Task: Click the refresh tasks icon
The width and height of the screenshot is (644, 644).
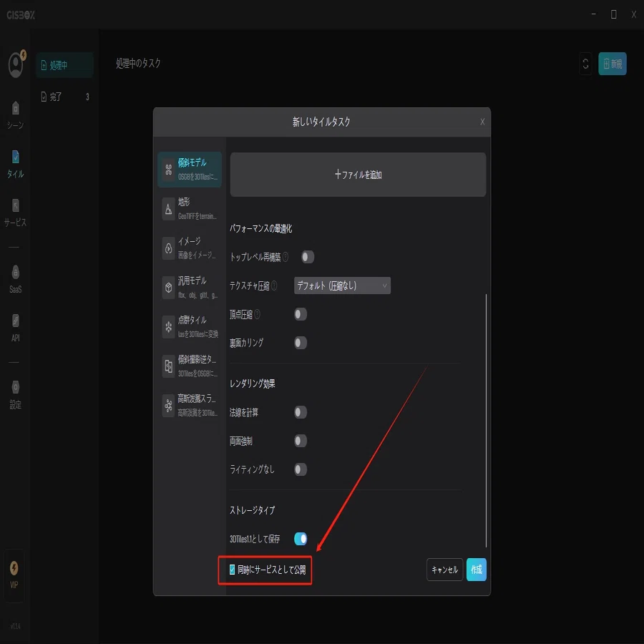Action: [x=585, y=64]
